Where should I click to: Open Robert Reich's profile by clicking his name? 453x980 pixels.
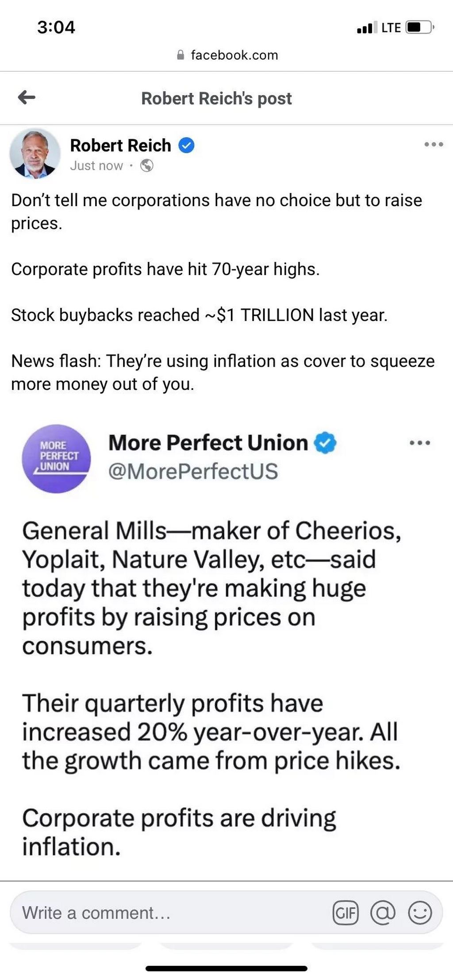tap(120, 145)
